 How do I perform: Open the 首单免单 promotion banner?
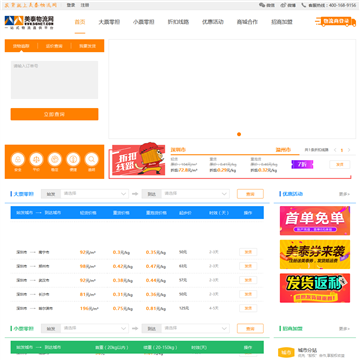click(315, 220)
